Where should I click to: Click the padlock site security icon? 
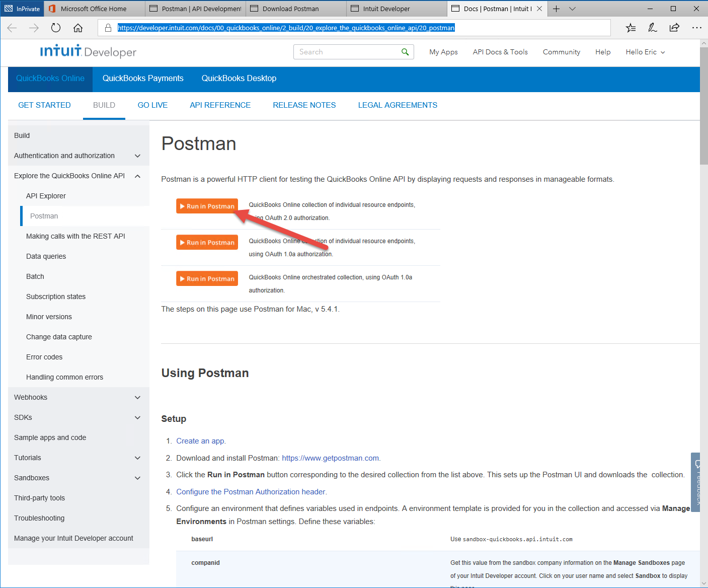click(x=108, y=28)
